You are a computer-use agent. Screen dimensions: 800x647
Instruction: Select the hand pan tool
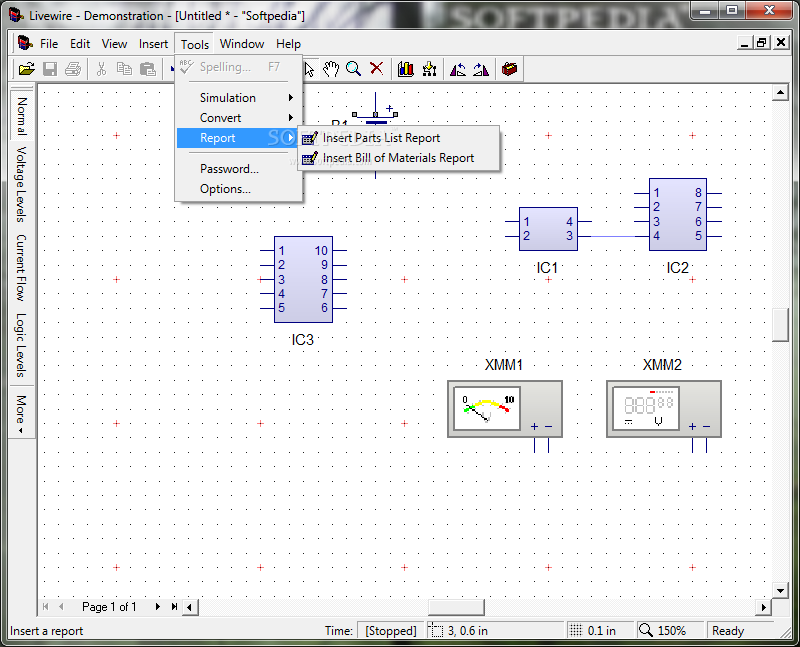(x=331, y=69)
